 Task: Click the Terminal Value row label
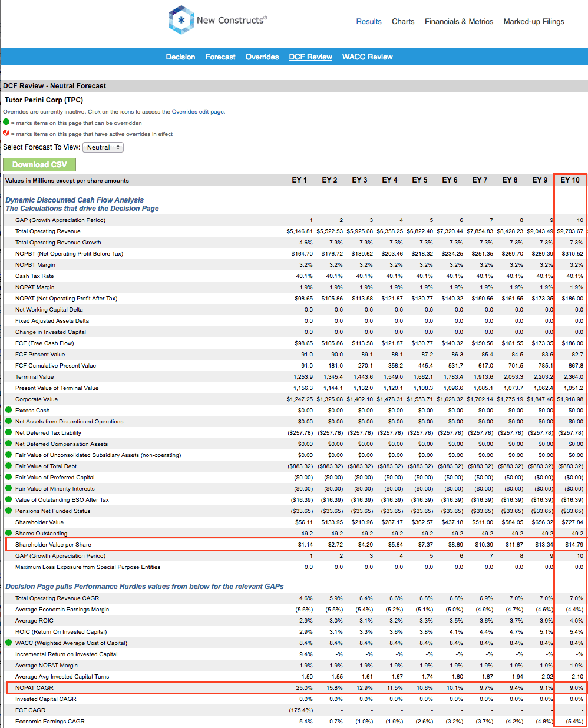point(34,376)
